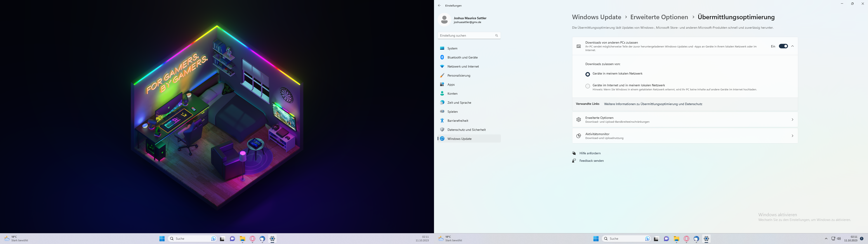
Task: Open Thunderbird on Settings monitor taskbar
Action: tap(696, 239)
